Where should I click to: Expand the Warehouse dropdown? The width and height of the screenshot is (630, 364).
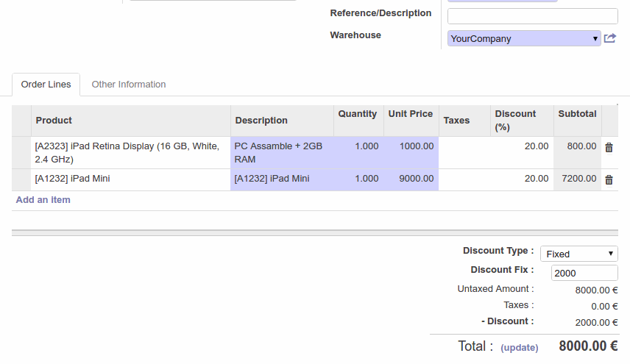524,38
